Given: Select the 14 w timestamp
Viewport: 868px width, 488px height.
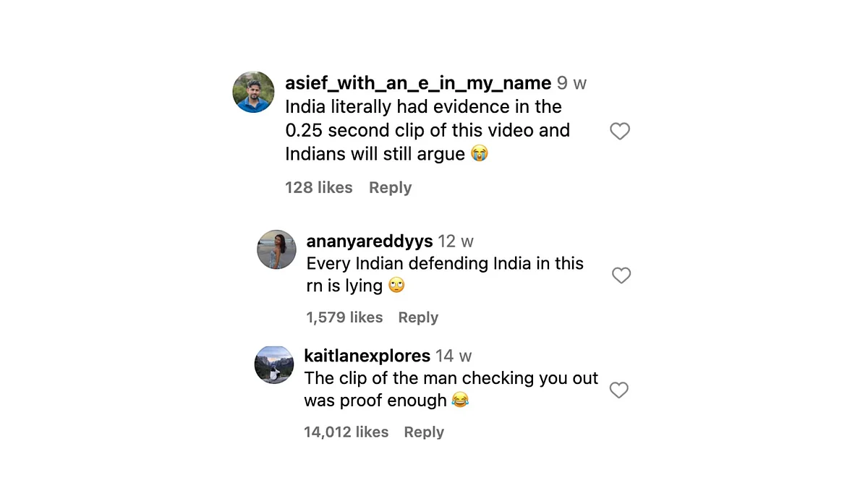Looking at the screenshot, I should [x=454, y=356].
